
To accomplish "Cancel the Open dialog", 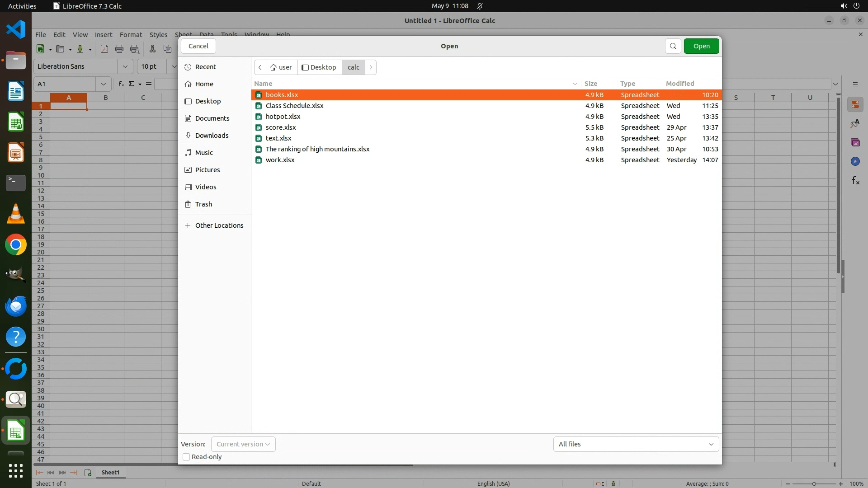I will click(x=198, y=46).
